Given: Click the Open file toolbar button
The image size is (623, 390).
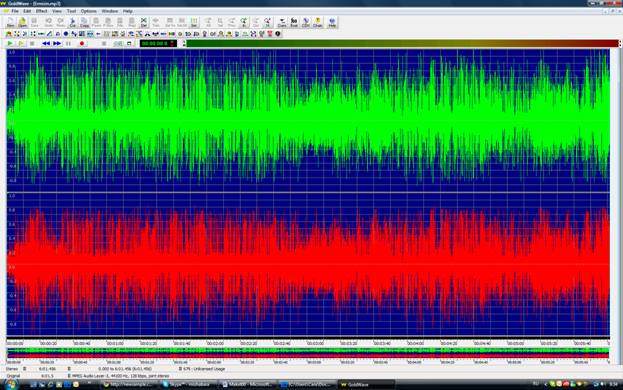Looking at the screenshot, I should pyautogui.click(x=22, y=22).
